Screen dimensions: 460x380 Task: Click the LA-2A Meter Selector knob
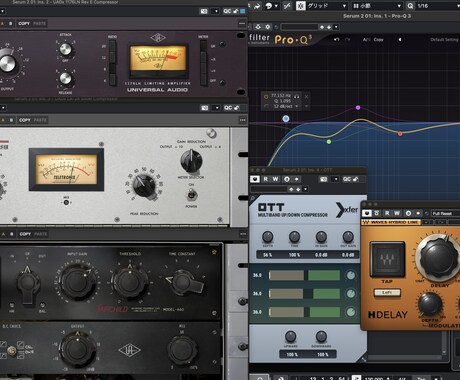click(191, 161)
